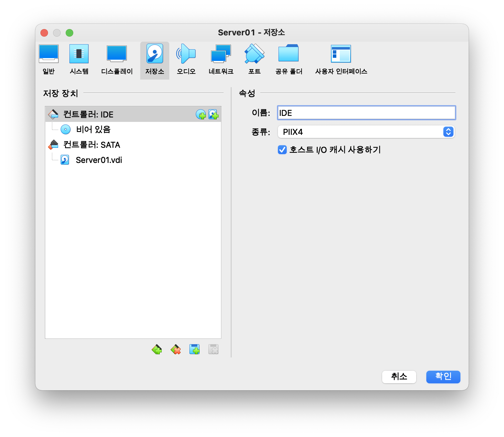Open the 종류 dropdown showing PIIX4
Image resolution: width=504 pixels, height=437 pixels.
pos(366,132)
